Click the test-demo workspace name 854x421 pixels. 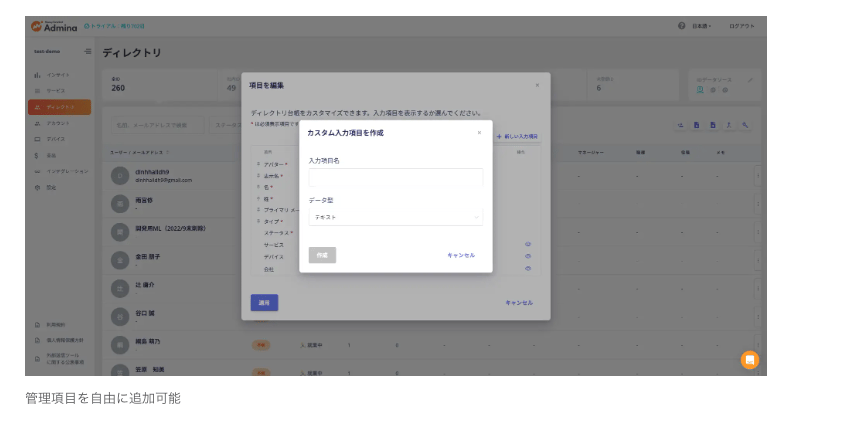tap(47, 51)
